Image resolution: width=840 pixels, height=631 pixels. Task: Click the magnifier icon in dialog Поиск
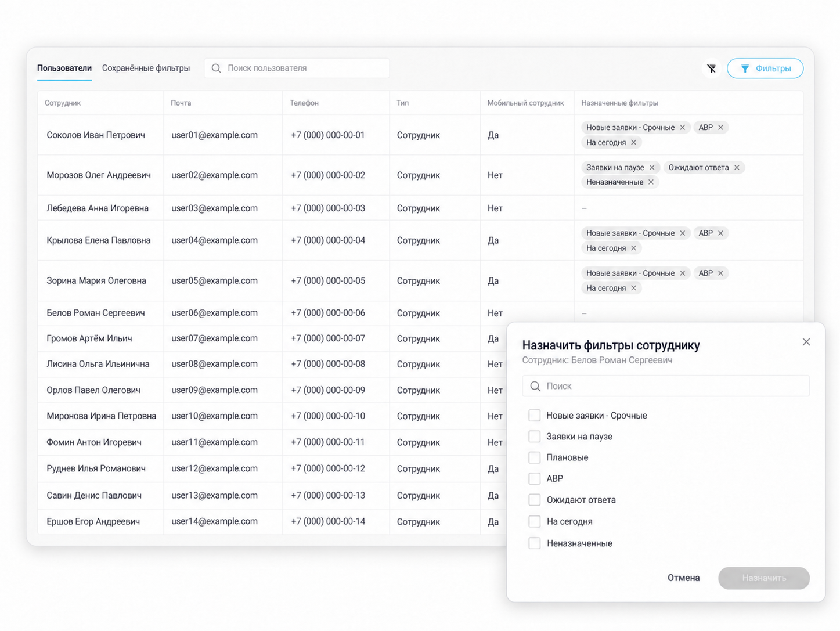point(535,386)
